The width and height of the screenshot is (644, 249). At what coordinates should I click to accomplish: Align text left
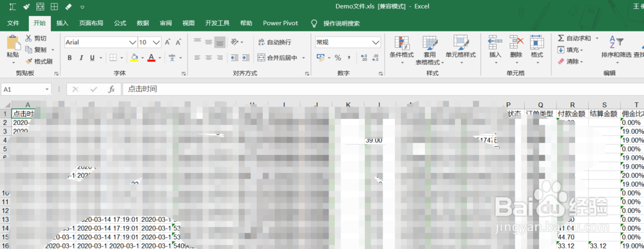(x=198, y=58)
